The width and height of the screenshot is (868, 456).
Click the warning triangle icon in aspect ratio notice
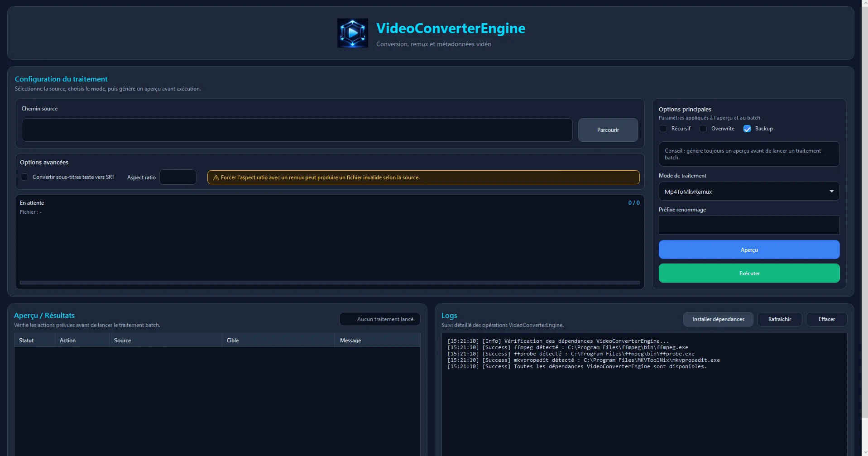coord(216,178)
